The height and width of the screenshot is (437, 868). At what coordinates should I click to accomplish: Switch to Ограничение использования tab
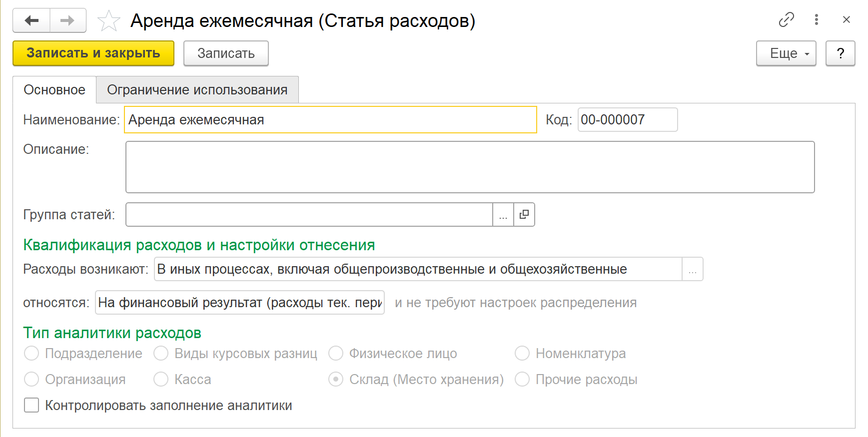[197, 90]
